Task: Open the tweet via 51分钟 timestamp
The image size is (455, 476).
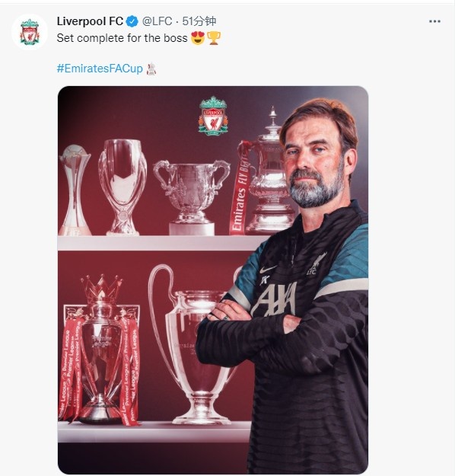Action: (x=199, y=21)
